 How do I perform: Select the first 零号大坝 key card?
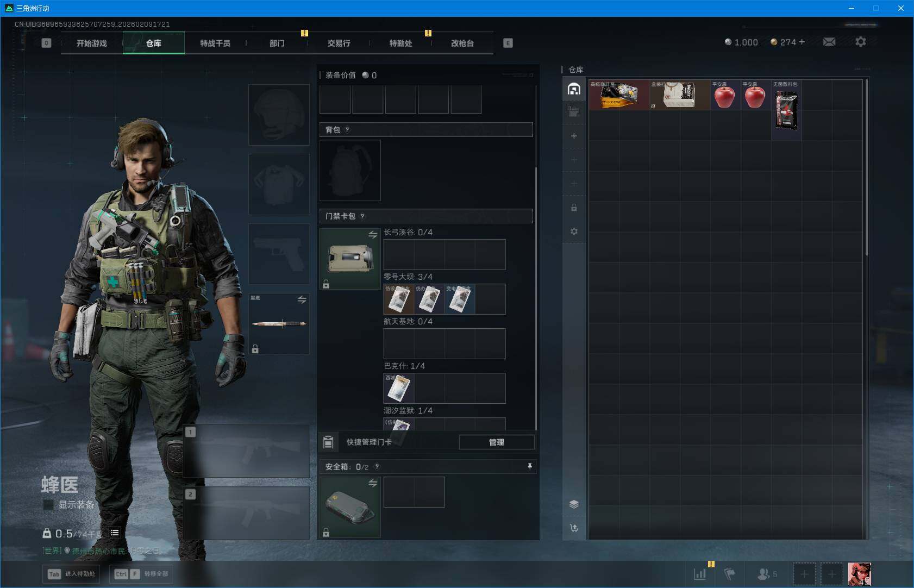point(399,299)
